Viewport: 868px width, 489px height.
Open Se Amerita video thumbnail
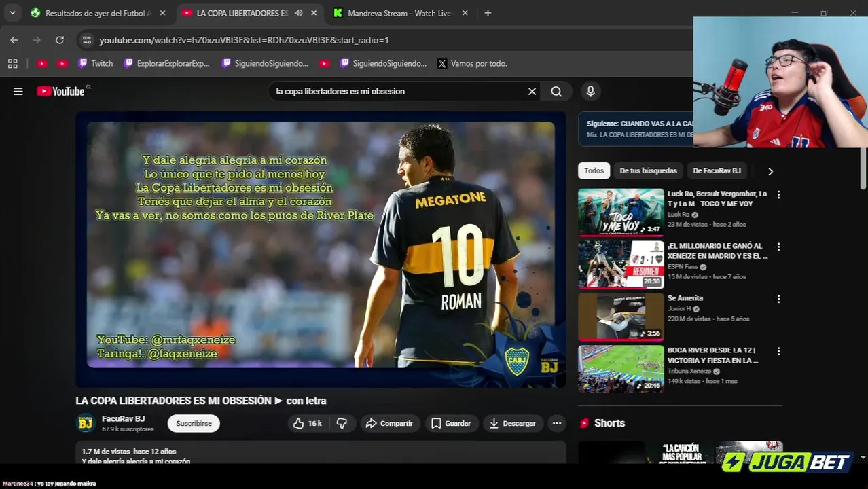click(x=621, y=317)
